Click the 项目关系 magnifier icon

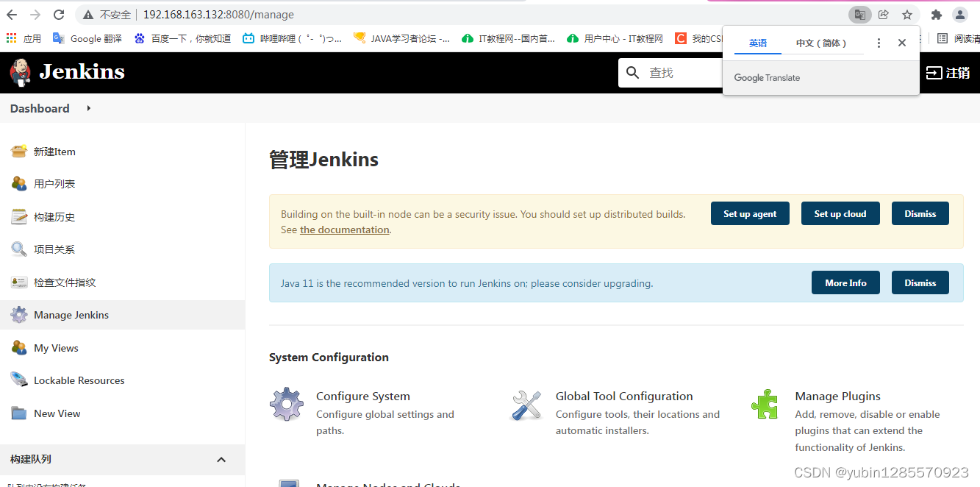click(19, 249)
